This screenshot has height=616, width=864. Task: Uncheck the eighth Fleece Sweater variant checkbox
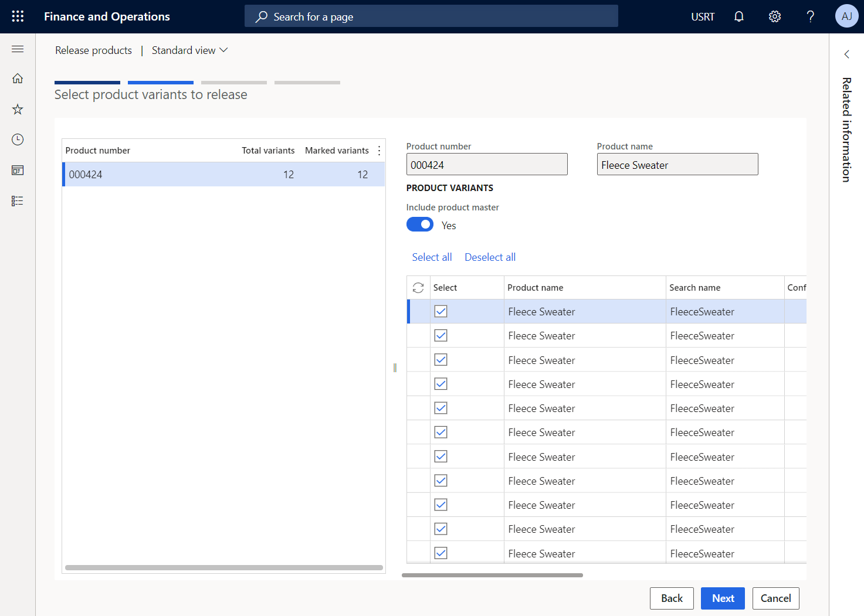441,481
